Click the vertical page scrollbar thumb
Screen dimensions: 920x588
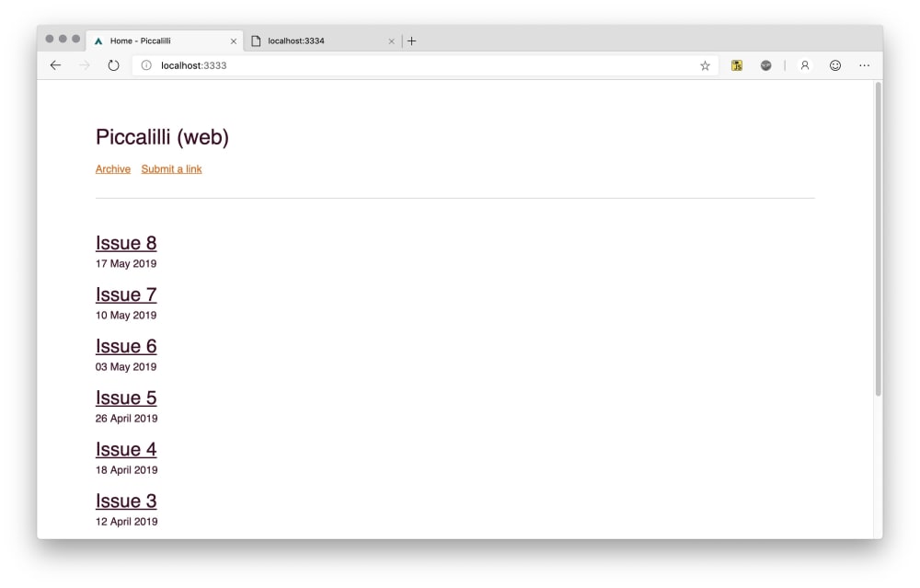coord(879,239)
